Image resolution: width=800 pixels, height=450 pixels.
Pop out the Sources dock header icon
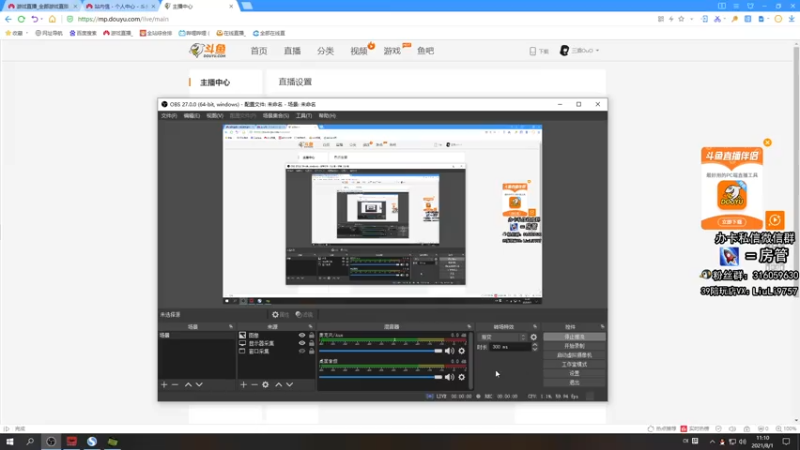[310, 327]
